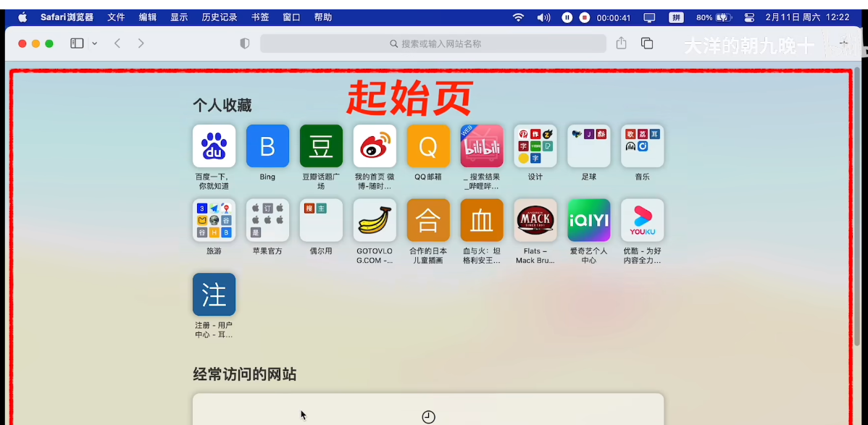Open the bilibili search results favorite
The height and width of the screenshot is (425, 868).
pos(482,146)
